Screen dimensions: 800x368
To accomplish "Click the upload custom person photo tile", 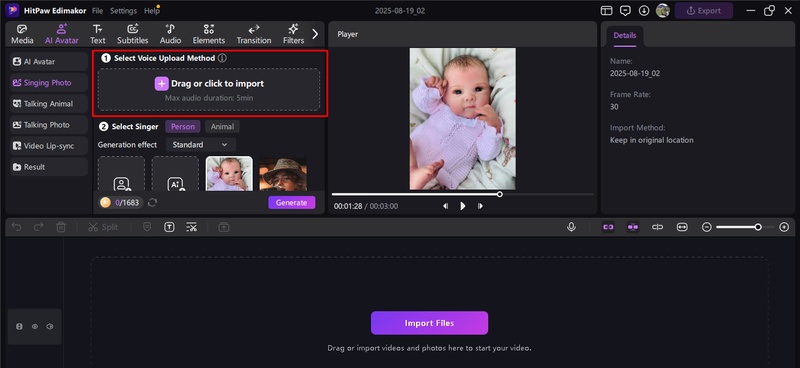I will tap(121, 174).
